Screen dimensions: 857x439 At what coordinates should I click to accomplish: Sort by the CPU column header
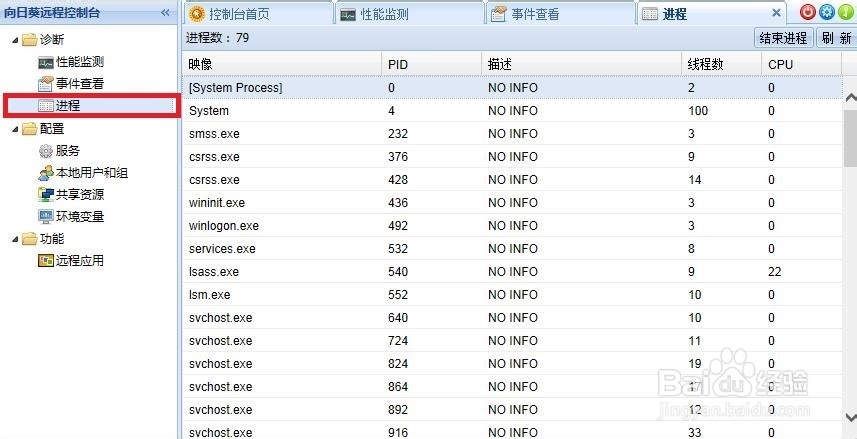click(801, 65)
